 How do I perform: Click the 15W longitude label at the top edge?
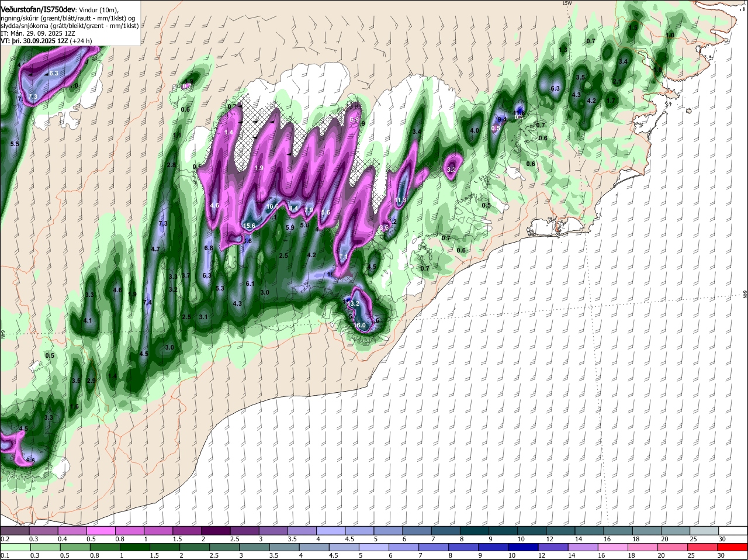click(566, 3)
